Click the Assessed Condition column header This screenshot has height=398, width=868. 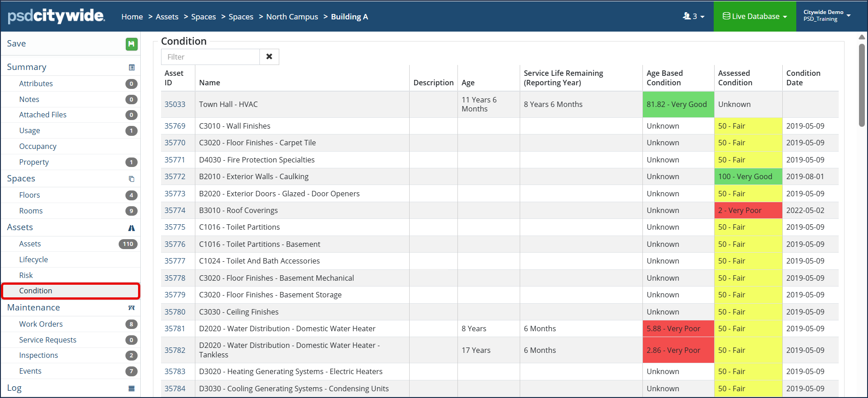click(x=735, y=78)
